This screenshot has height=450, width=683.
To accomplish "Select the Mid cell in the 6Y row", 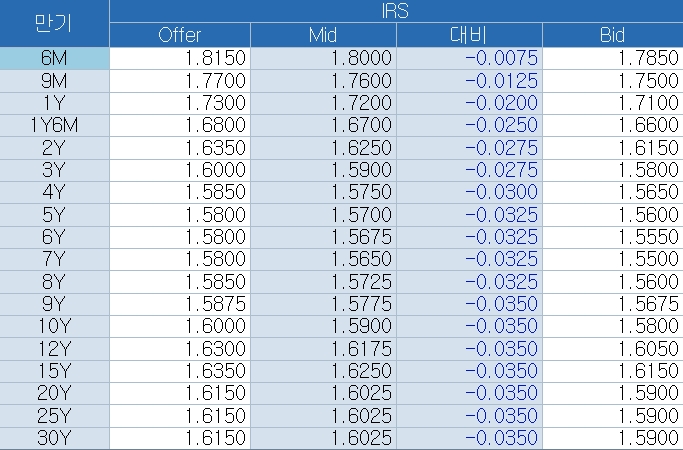I will pos(323,236).
